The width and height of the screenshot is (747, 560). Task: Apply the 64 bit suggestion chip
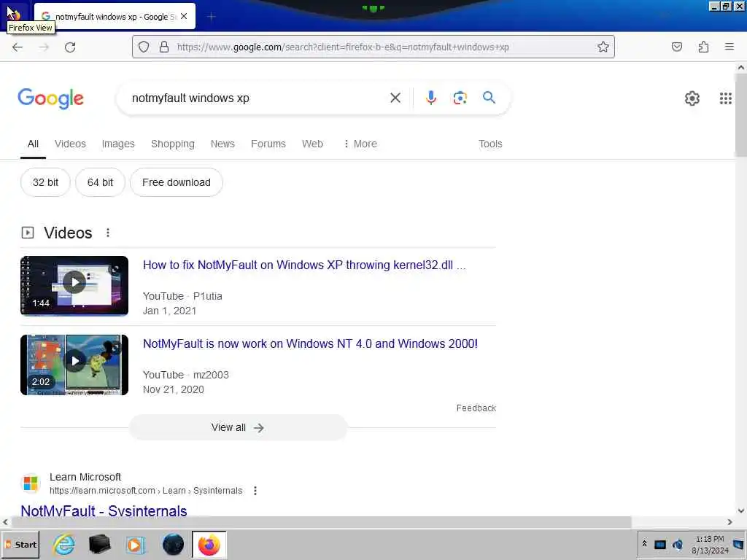[100, 182]
